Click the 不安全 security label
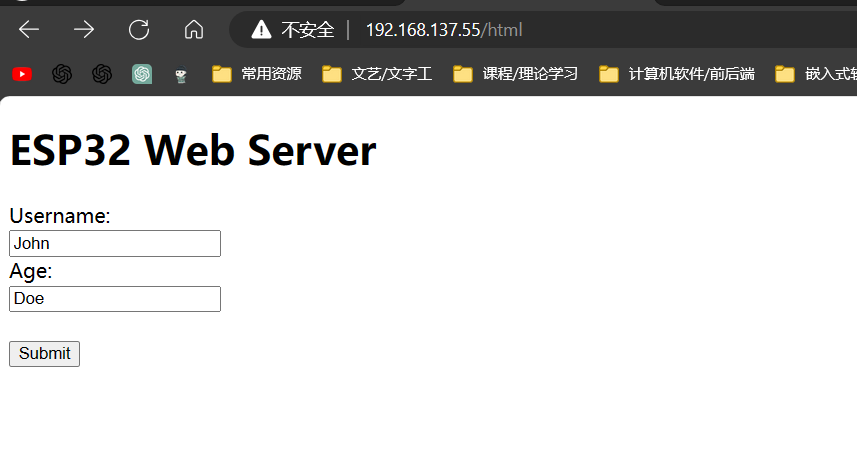 point(307,30)
